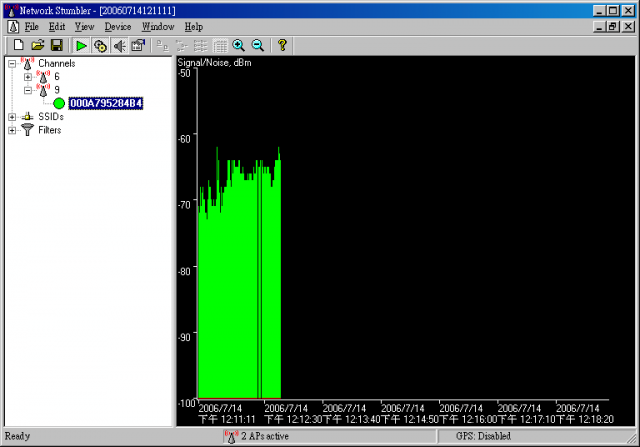
Task: Expand the SSIDs tree node
Action: [x=12, y=117]
